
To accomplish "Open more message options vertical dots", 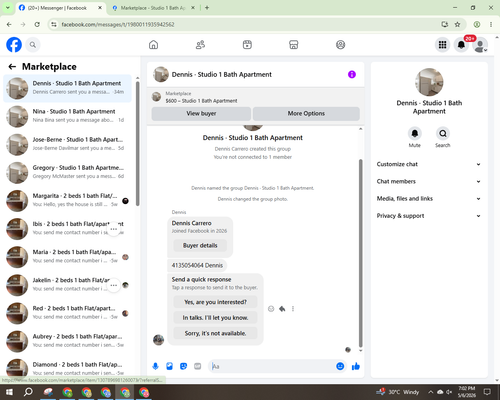I will tap(293, 309).
